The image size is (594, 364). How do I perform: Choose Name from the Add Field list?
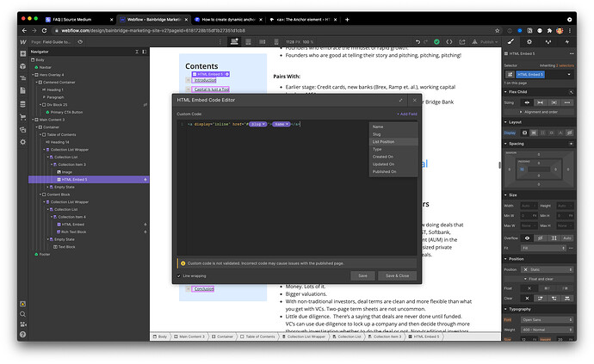(x=393, y=126)
